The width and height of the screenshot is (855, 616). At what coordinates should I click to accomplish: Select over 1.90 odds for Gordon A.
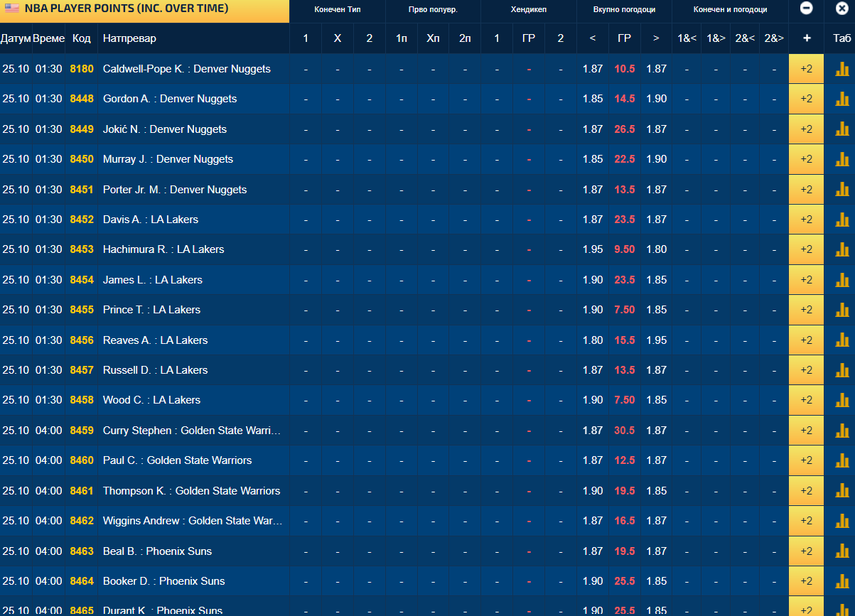[x=656, y=99]
